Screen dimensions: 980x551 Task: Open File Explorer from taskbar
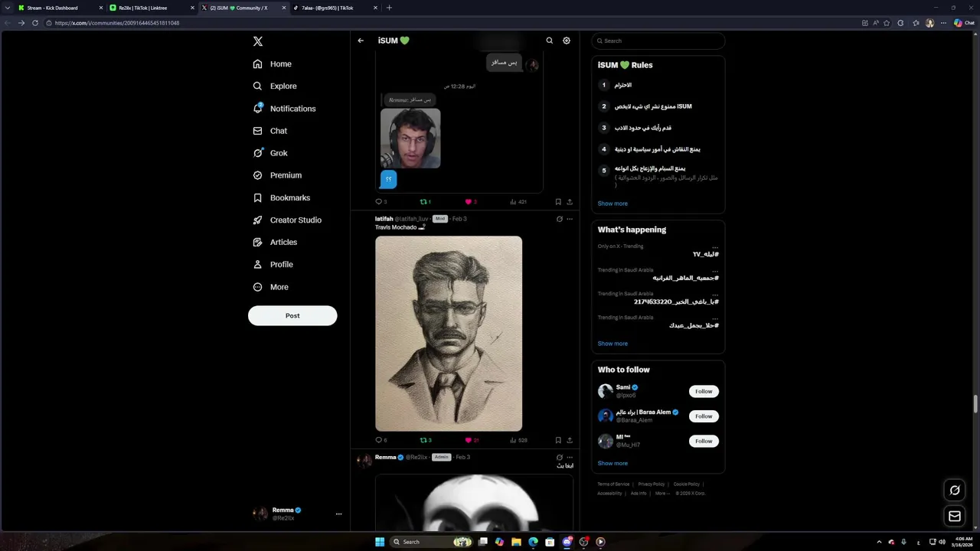[x=516, y=542]
